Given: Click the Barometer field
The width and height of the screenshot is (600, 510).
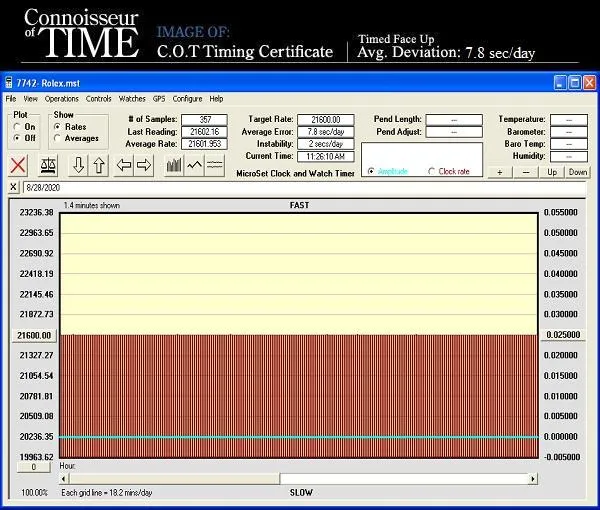Looking at the screenshot, I should coord(569,132).
